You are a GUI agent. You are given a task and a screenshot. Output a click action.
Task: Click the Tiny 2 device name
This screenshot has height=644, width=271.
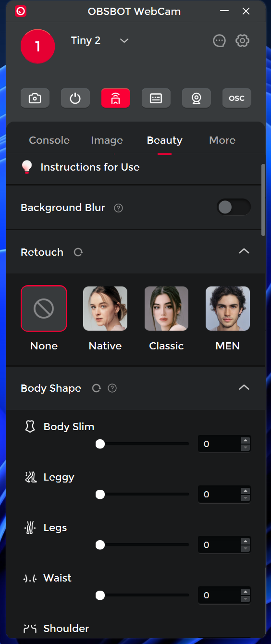tap(86, 40)
